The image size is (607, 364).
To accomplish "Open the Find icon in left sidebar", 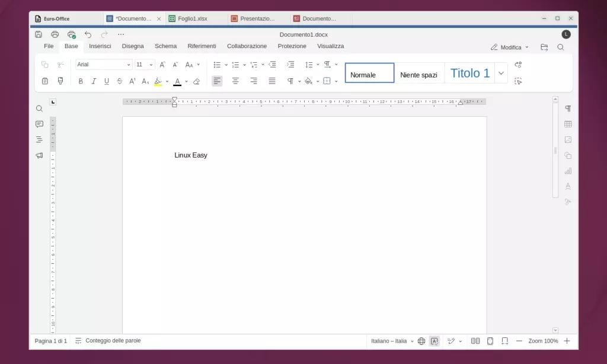I will point(39,108).
